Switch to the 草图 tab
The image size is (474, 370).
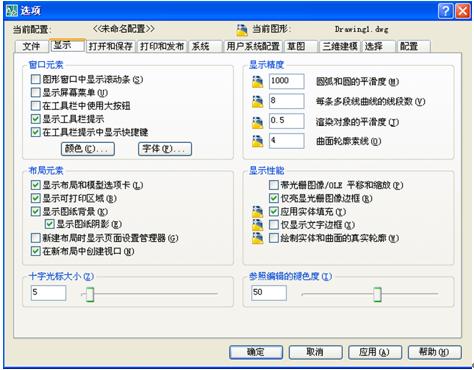[301, 46]
